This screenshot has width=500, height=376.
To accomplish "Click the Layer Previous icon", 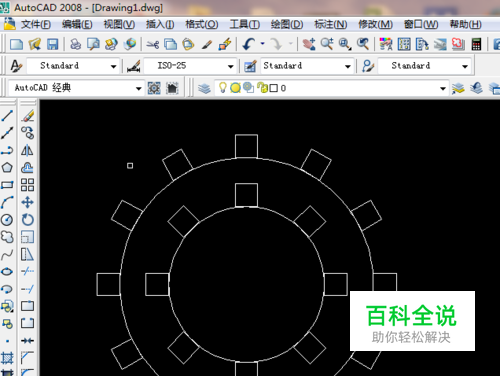I will pyautogui.click(x=477, y=88).
